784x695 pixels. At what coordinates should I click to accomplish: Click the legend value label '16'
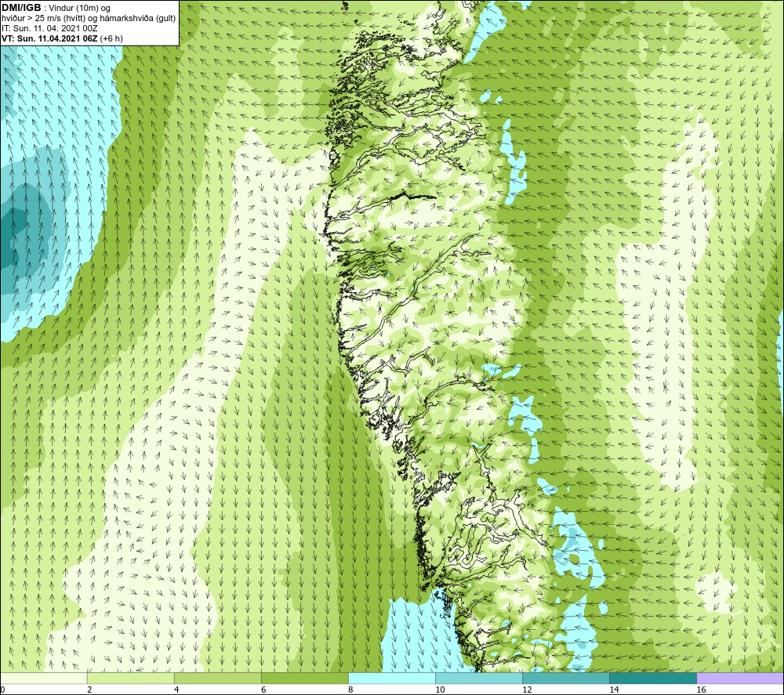[701, 690]
